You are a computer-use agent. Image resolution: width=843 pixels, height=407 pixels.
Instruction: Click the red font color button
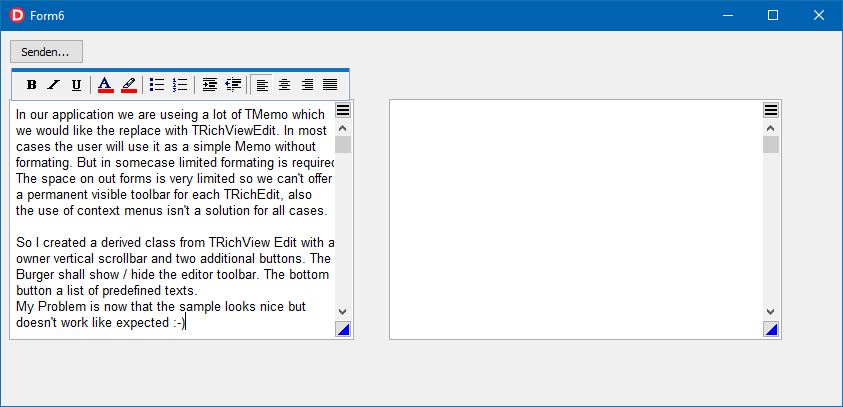point(106,85)
